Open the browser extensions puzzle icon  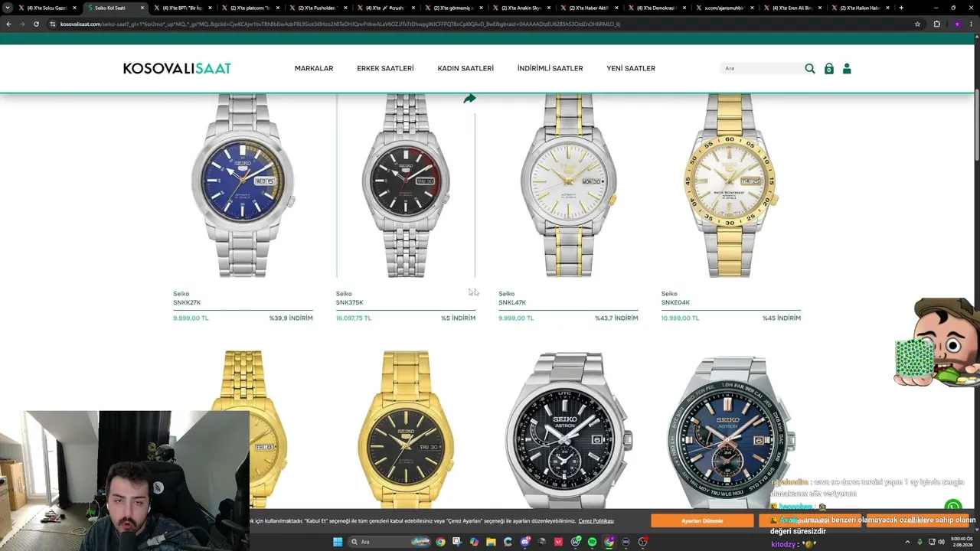click(936, 24)
